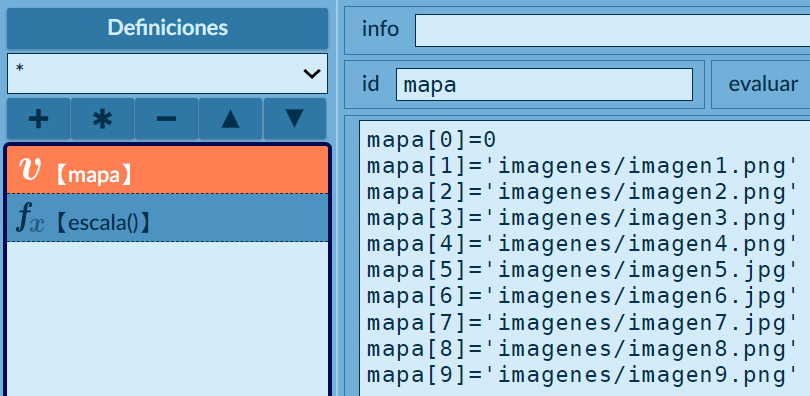Image resolution: width=810 pixels, height=396 pixels.
Task: Click the Definiciones panel header
Action: (x=167, y=28)
